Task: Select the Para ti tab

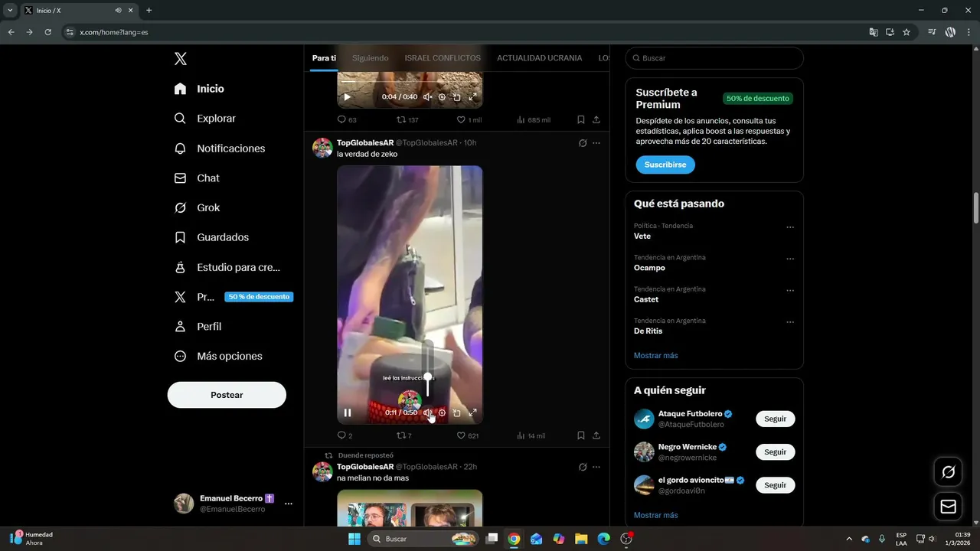Action: [x=324, y=58]
